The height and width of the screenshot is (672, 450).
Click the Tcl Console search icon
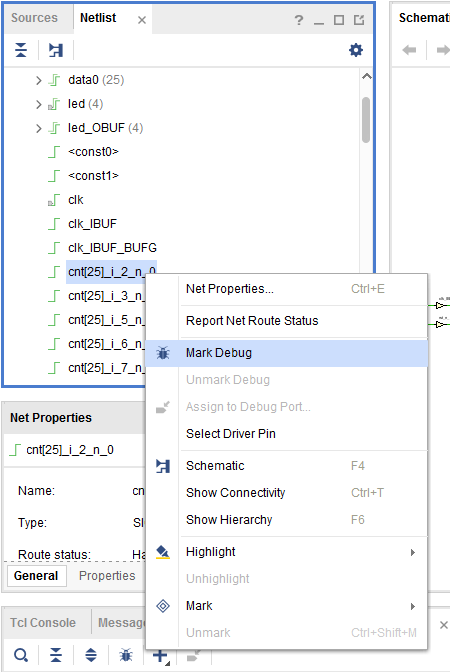pos(21,655)
